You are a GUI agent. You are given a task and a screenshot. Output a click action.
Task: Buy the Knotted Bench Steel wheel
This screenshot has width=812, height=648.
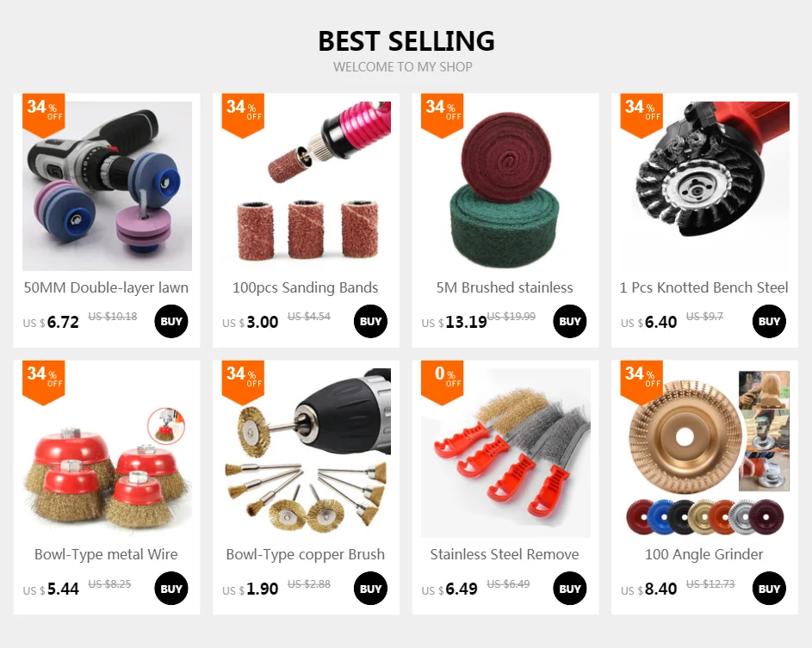tap(769, 321)
